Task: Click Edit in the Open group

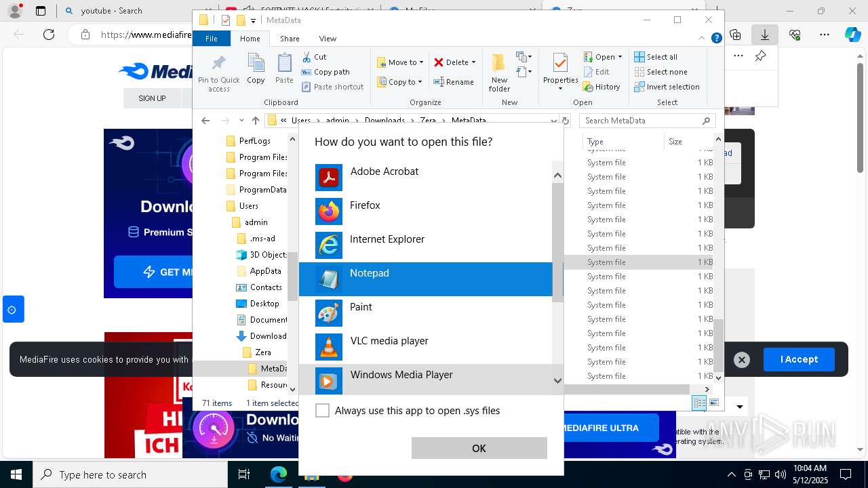Action: coord(596,72)
